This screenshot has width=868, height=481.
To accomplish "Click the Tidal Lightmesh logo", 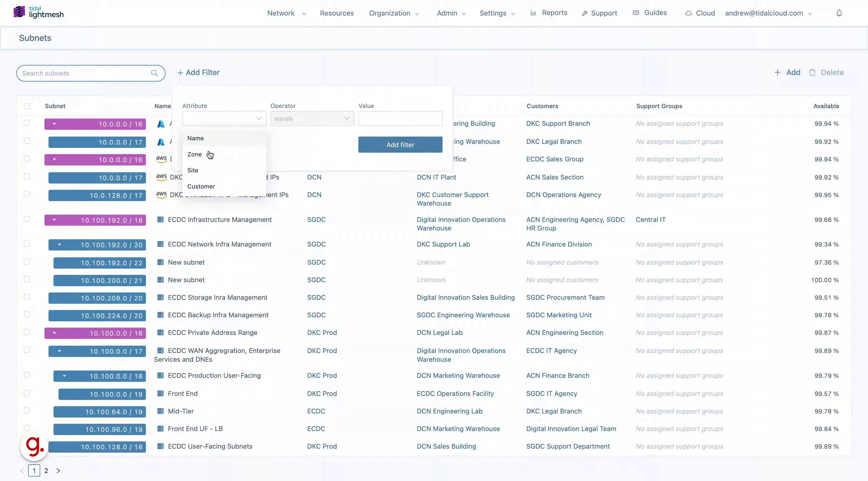I will tap(38, 13).
